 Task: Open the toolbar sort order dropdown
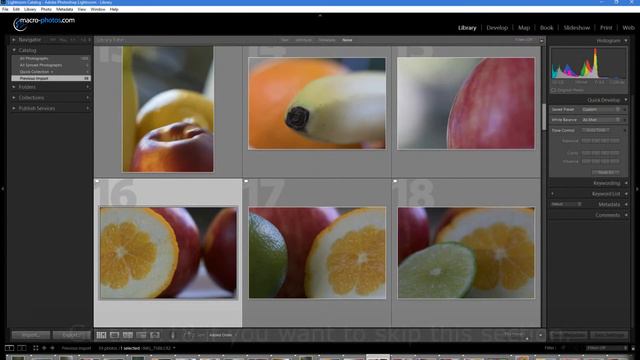point(222,335)
